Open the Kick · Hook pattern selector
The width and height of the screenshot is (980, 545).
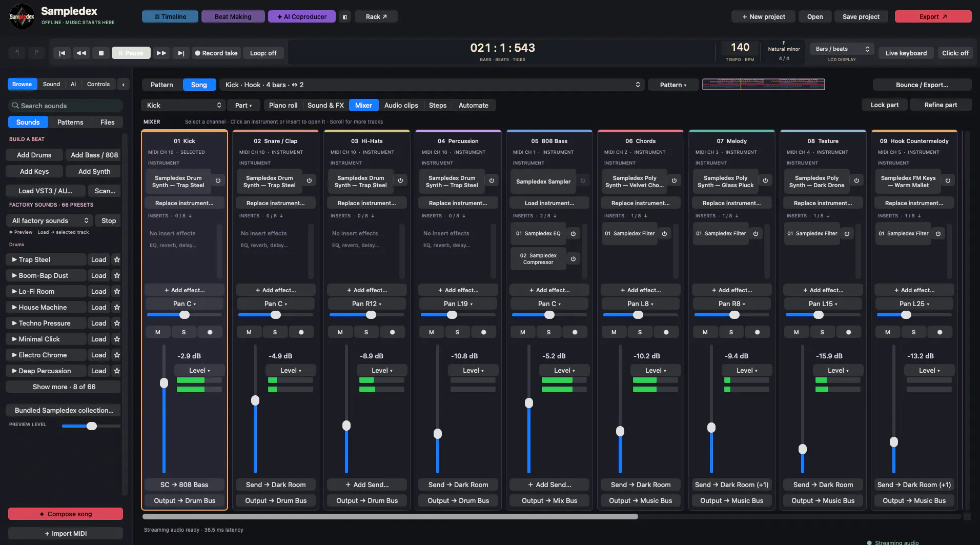click(x=433, y=85)
